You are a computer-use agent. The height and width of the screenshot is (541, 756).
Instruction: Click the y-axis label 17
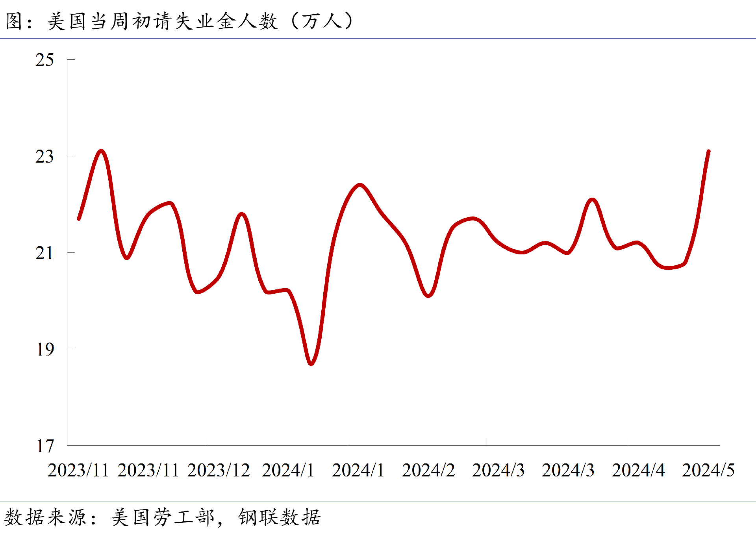click(x=44, y=446)
